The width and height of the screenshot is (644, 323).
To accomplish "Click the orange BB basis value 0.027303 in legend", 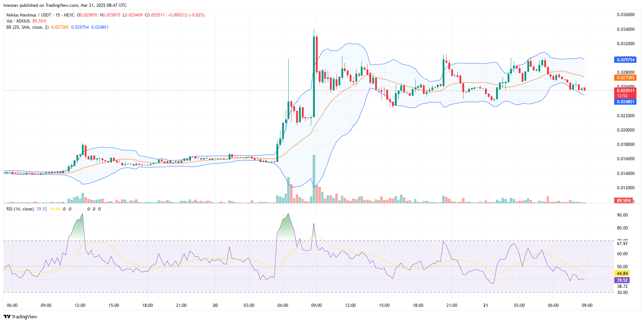I will [x=60, y=27].
